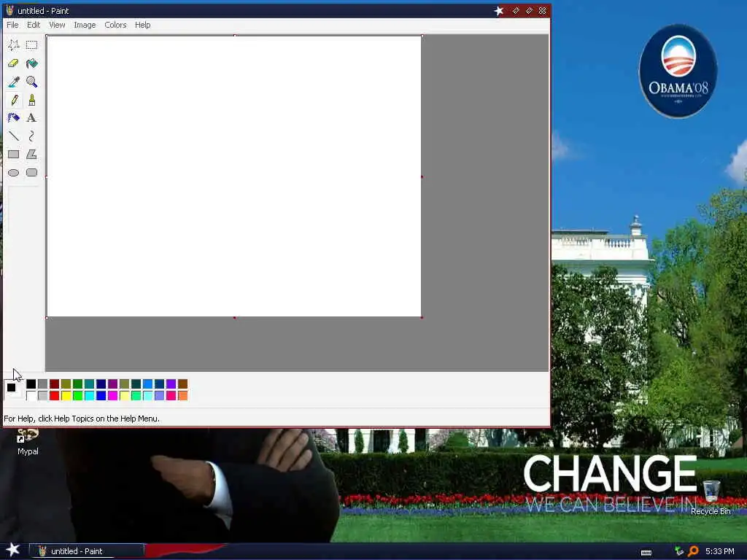The height and width of the screenshot is (560, 747).
Task: Pick the bright yellow swatch
Action: pos(66,396)
